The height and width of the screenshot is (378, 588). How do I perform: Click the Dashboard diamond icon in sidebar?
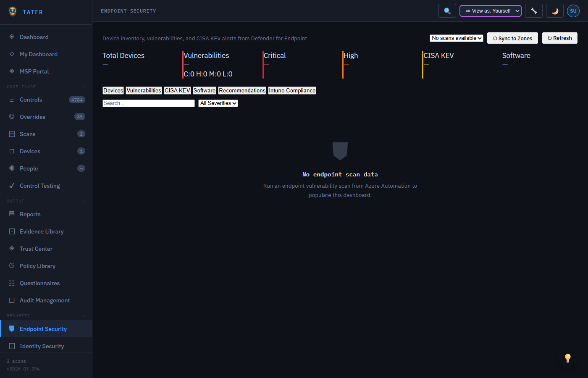pos(12,37)
